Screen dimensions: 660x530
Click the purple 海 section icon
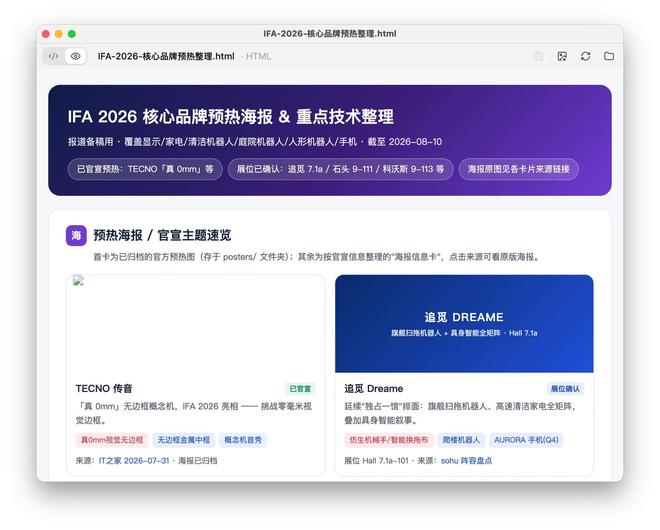76,235
